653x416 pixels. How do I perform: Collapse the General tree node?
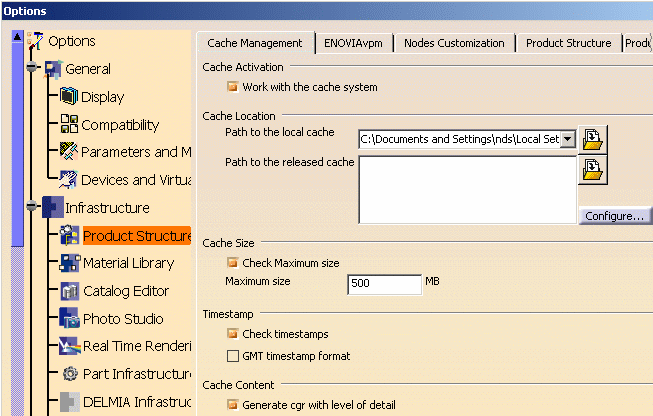click(x=32, y=69)
